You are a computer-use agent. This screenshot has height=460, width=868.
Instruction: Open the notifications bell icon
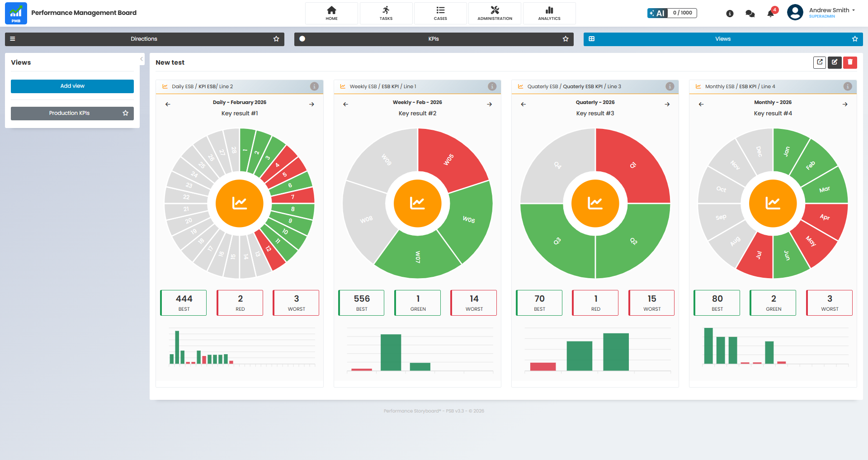click(x=771, y=14)
